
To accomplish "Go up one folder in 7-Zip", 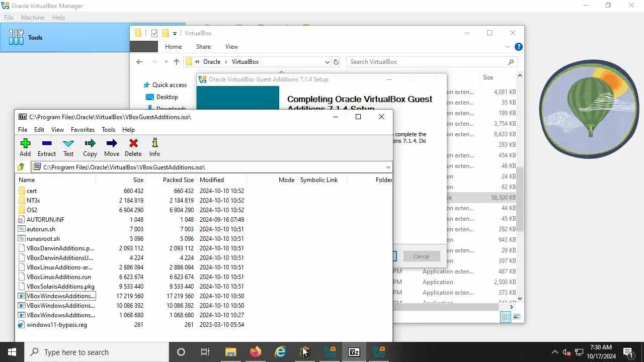I will pos(21,167).
